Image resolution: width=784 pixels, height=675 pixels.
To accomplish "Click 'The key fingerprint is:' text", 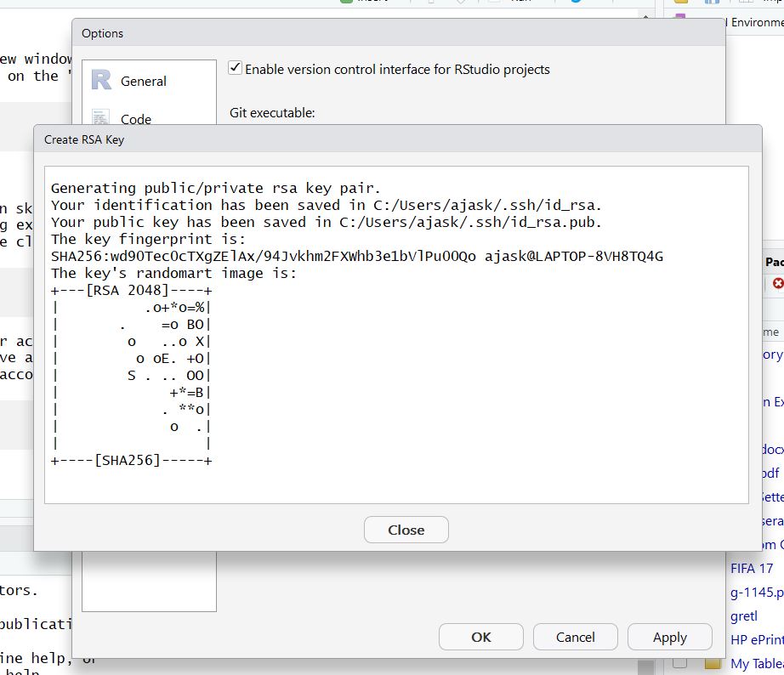I will pyautogui.click(x=148, y=240).
